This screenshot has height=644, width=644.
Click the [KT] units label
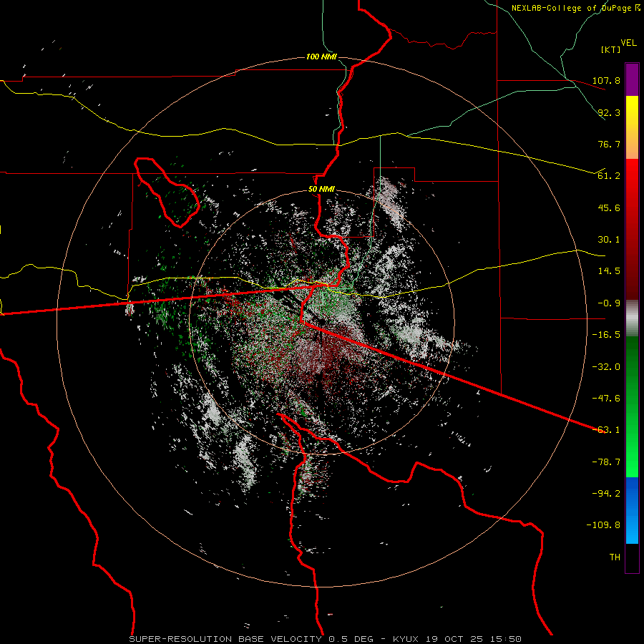click(611, 49)
